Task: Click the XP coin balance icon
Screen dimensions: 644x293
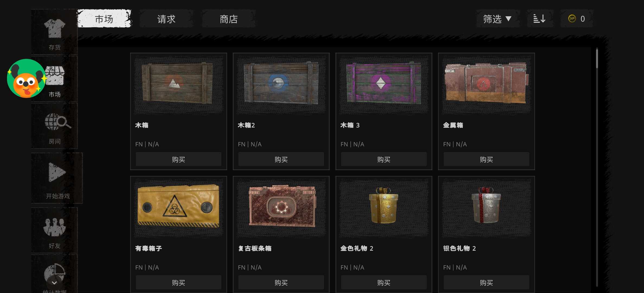Action: [x=572, y=19]
